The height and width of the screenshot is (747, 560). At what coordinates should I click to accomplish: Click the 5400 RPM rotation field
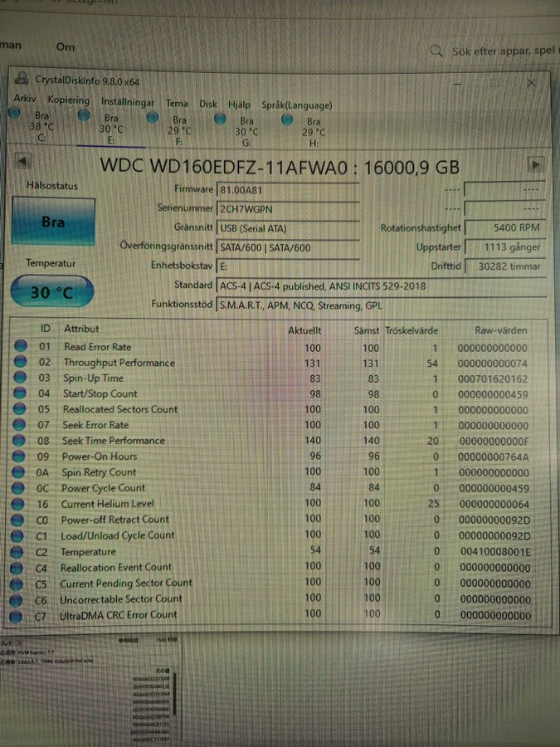(504, 227)
